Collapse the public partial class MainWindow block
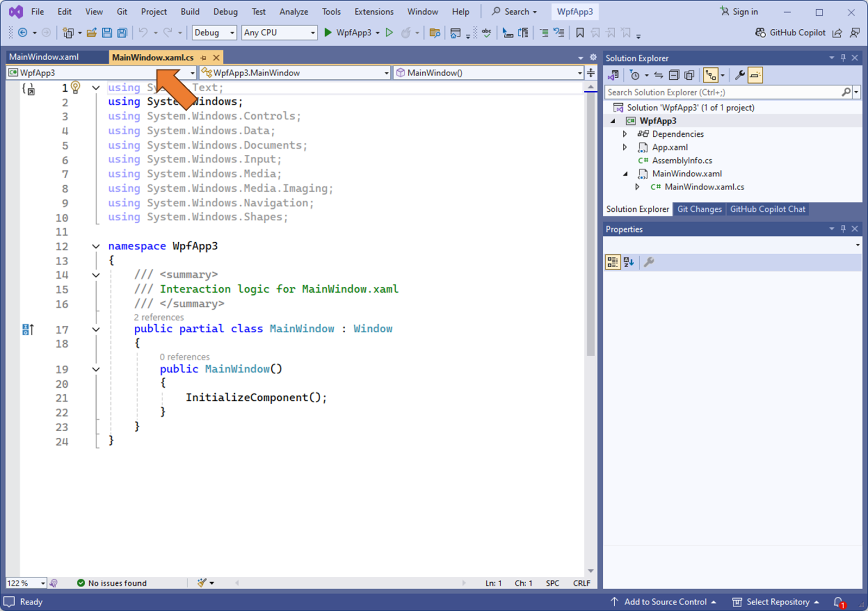This screenshot has height=611, width=868. pyautogui.click(x=96, y=329)
